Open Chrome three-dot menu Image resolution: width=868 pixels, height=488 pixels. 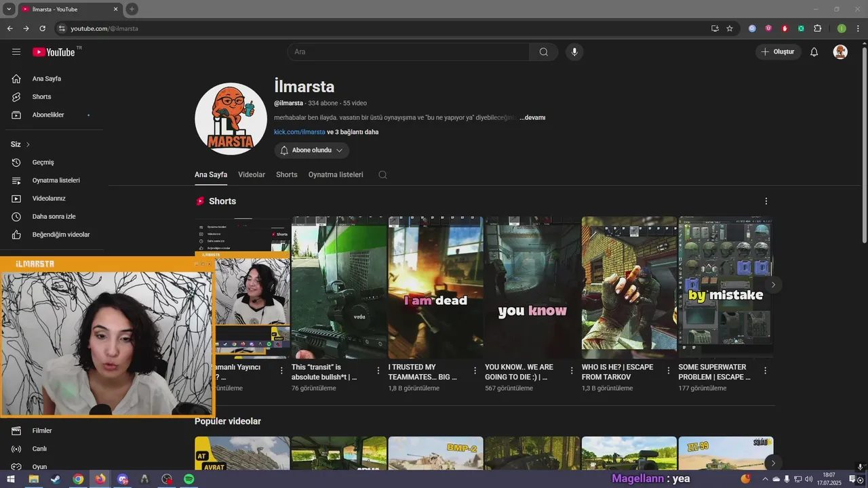click(x=859, y=28)
